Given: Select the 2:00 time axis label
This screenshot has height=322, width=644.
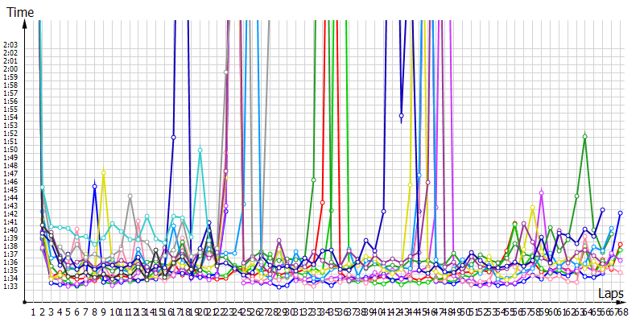Looking at the screenshot, I should [x=10, y=69].
